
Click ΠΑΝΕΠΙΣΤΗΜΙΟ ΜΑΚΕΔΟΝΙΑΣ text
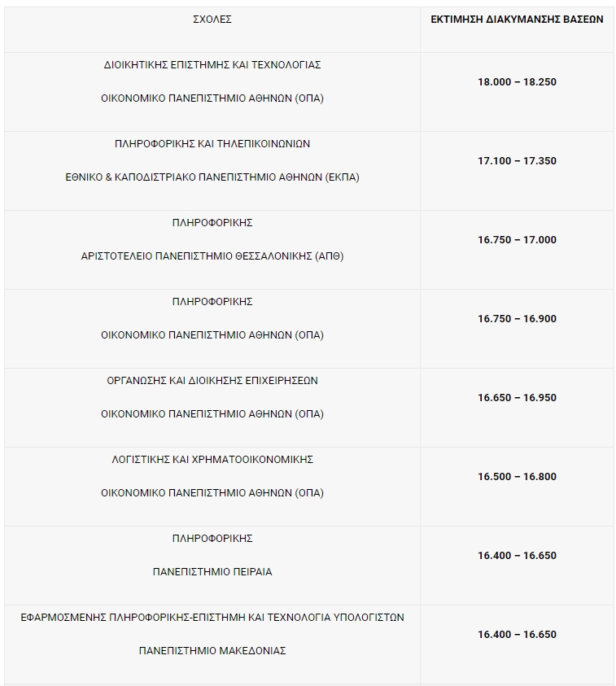[212, 651]
